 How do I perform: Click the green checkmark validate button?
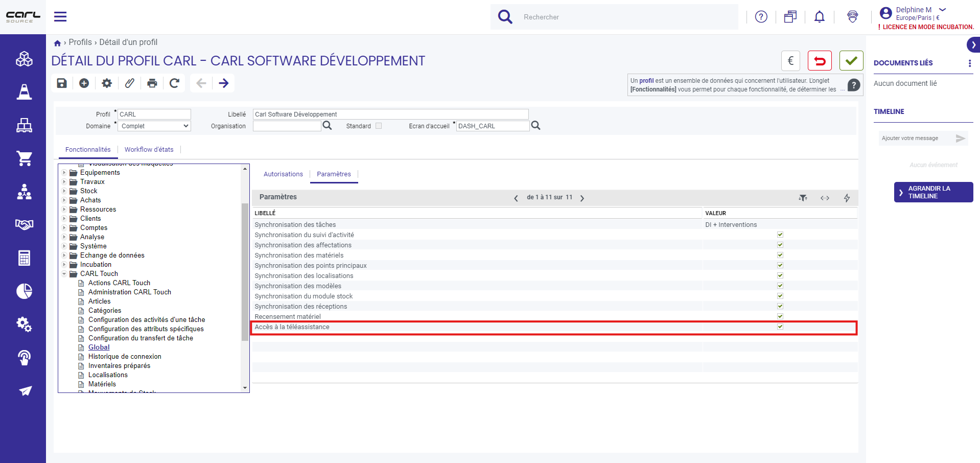pos(851,61)
